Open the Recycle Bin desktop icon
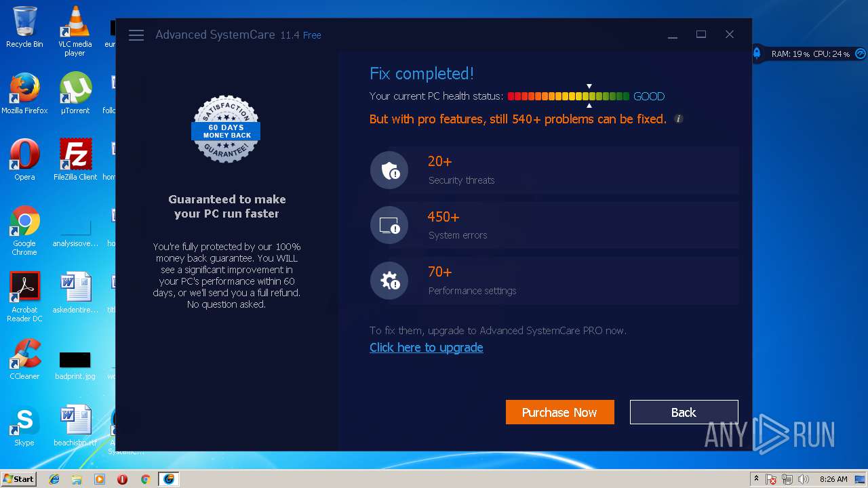Image resolution: width=868 pixels, height=488 pixels. point(24,27)
